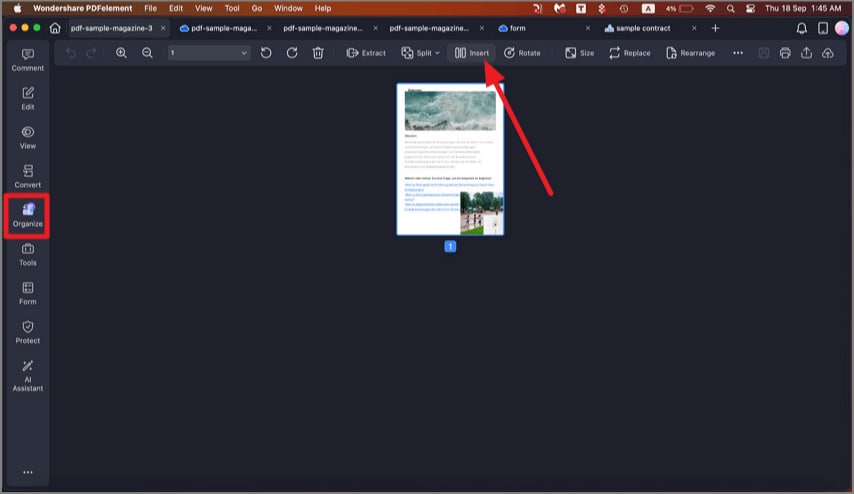Go to the Home screen icon
854x494 pixels.
coord(55,28)
